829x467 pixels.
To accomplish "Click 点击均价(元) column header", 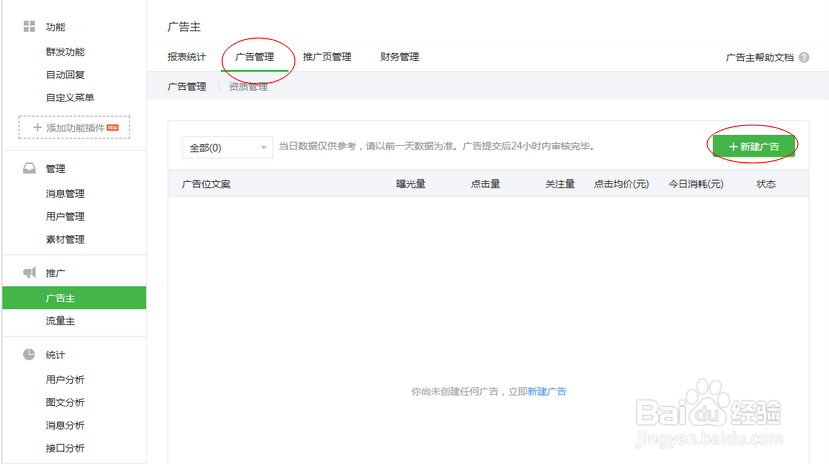I will pyautogui.click(x=621, y=184).
